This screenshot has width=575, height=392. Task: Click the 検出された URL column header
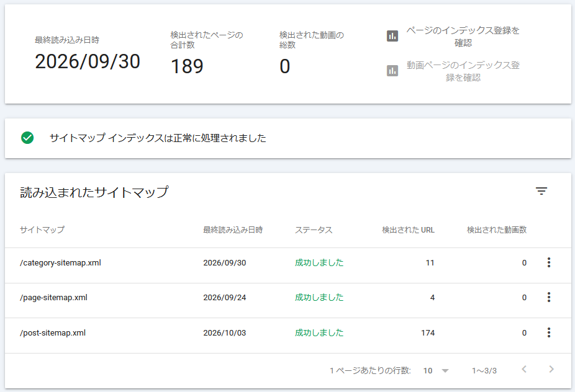pyautogui.click(x=408, y=229)
